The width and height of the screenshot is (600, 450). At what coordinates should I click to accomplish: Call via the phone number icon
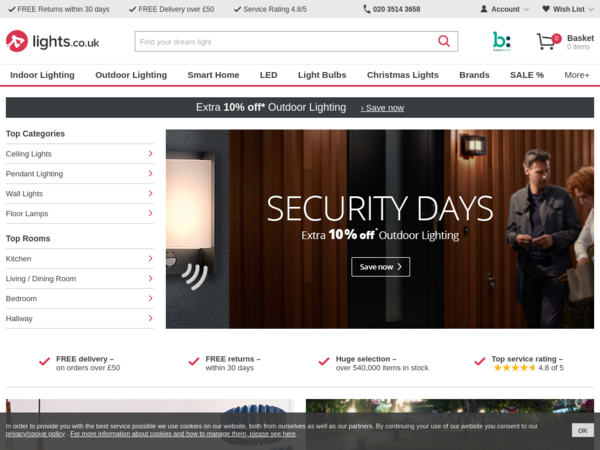[x=366, y=9]
